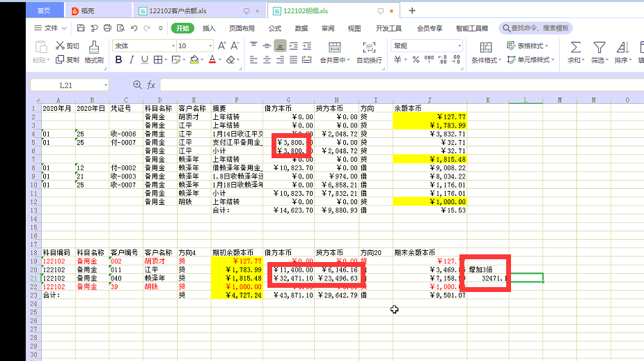Screen dimensions: 644x361
Task: Align text left
Action: pos(254,60)
